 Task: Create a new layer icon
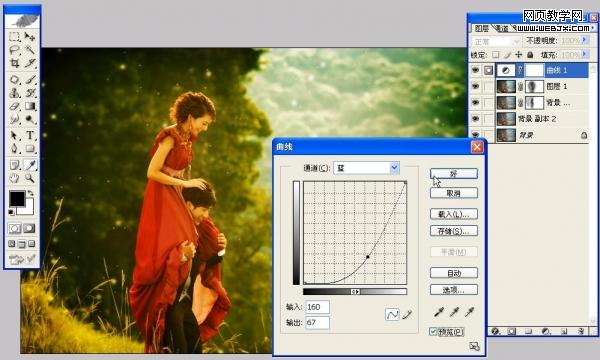click(x=564, y=331)
